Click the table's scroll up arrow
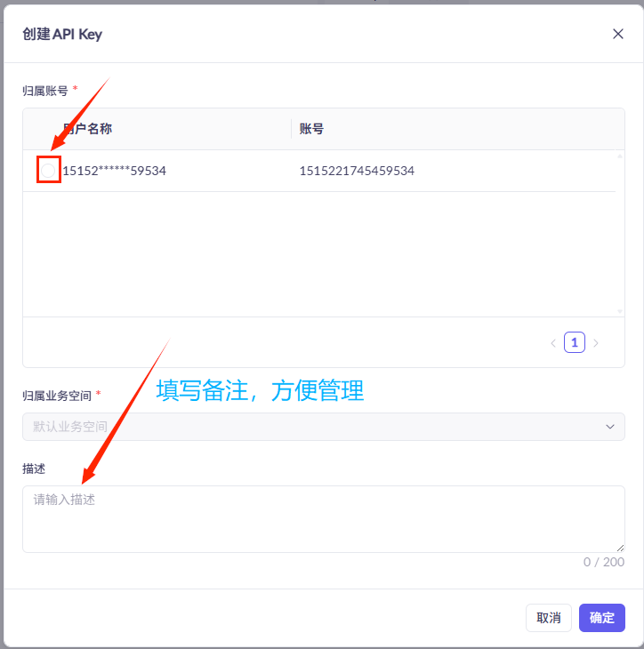The image size is (644, 649). (x=619, y=156)
